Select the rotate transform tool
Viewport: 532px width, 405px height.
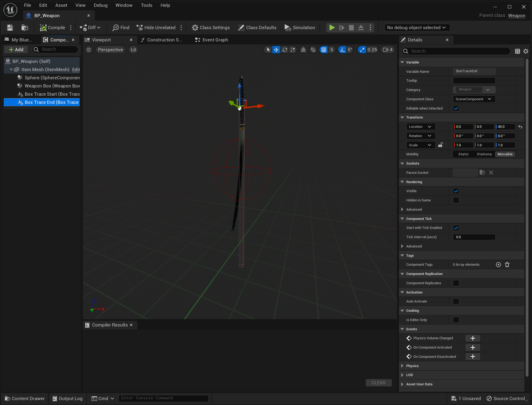(x=285, y=50)
